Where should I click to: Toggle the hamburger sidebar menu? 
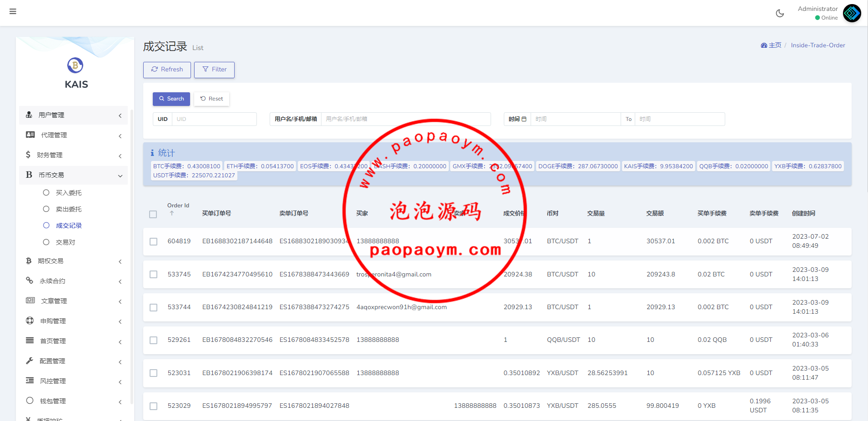coord(13,11)
